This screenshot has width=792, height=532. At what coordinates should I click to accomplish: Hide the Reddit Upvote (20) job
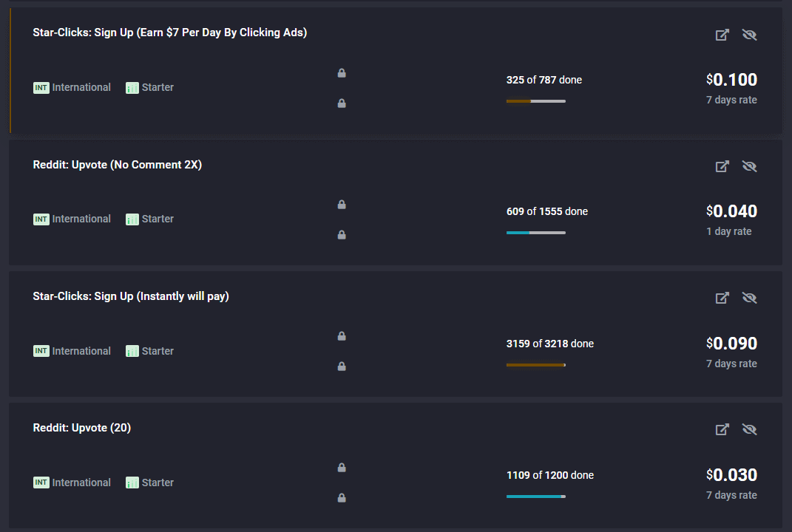pyautogui.click(x=750, y=429)
